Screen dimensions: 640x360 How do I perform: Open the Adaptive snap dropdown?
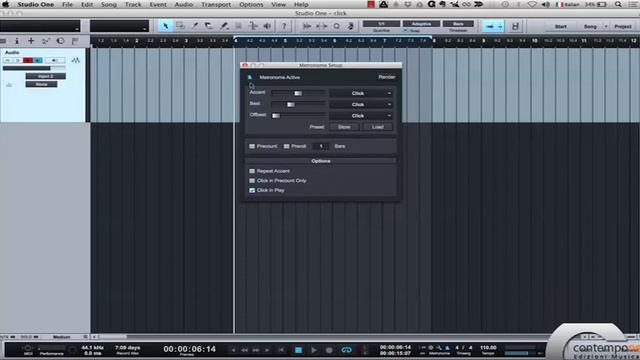(x=421, y=24)
